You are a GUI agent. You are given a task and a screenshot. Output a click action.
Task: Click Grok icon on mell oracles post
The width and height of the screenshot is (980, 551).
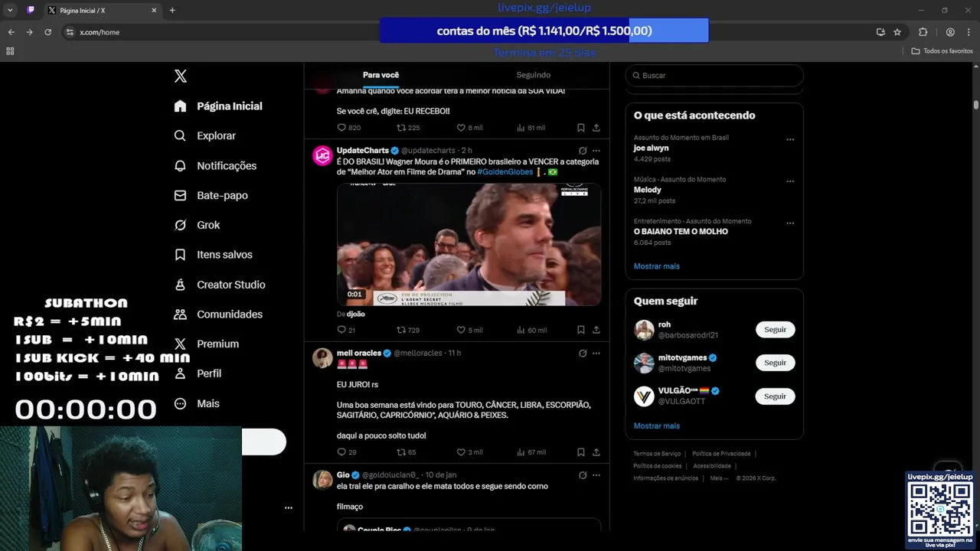583,354
